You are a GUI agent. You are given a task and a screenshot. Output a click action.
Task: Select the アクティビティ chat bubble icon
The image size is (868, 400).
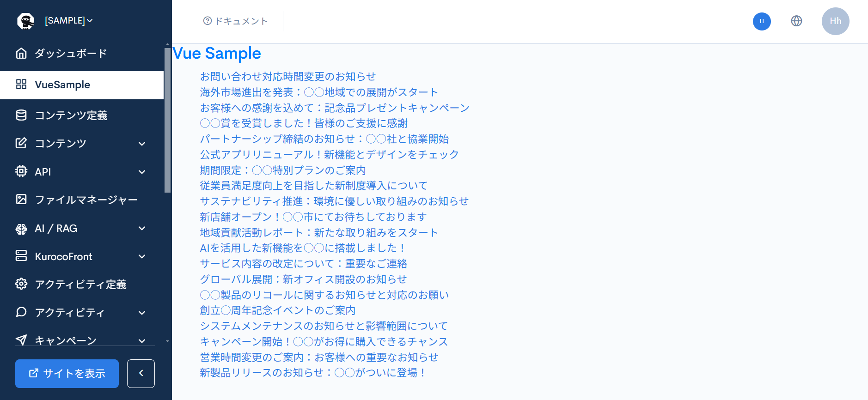pos(21,312)
